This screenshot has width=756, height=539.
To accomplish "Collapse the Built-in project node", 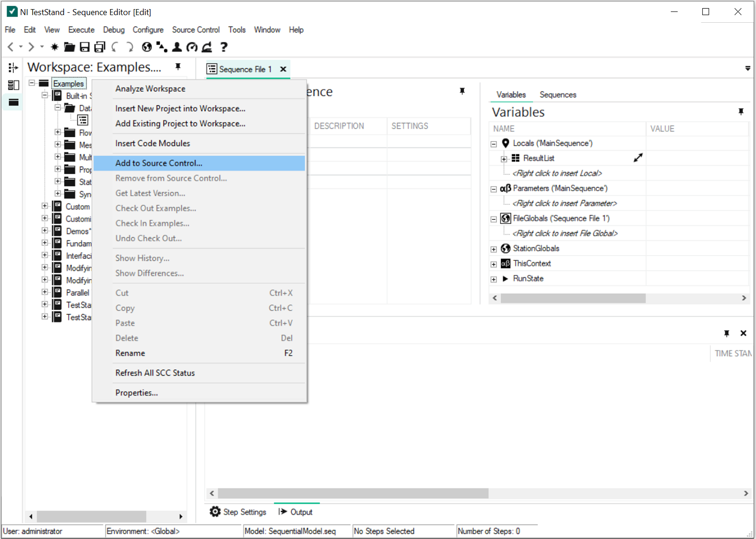I will [45, 95].
